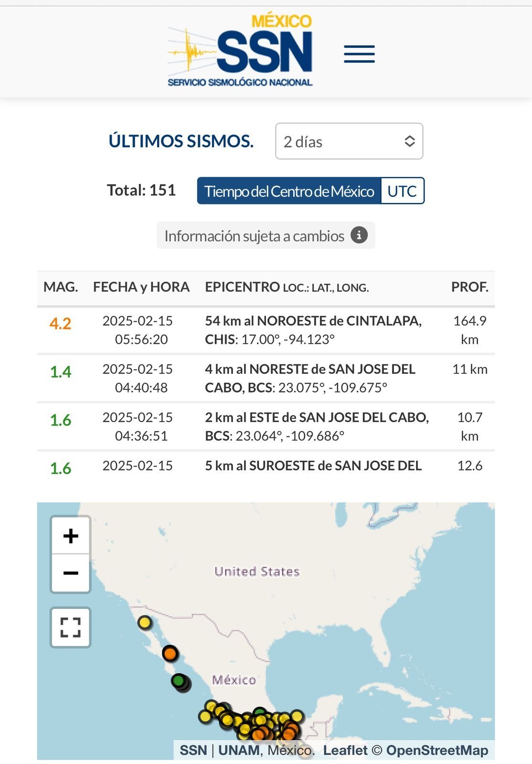
Task: Click the SSN México logo
Action: [240, 51]
